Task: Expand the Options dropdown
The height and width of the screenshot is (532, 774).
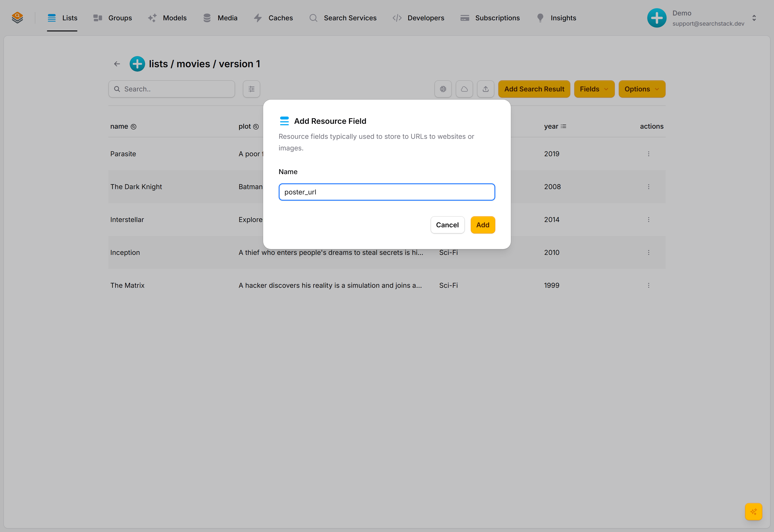Action: click(642, 89)
